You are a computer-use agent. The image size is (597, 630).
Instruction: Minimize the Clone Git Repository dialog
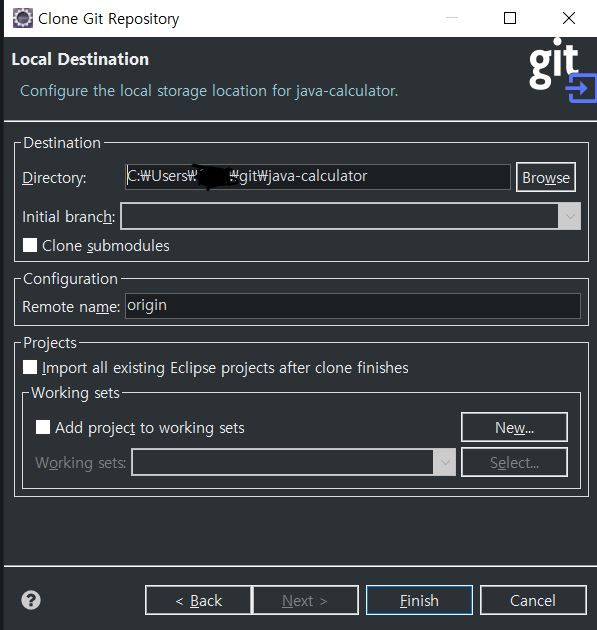(452, 18)
